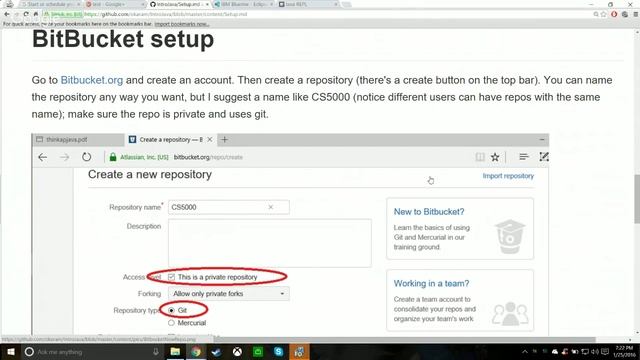Switch to the Start or schedule tab
This screenshot has width=640, height=360.
pyautogui.click(x=50, y=4)
